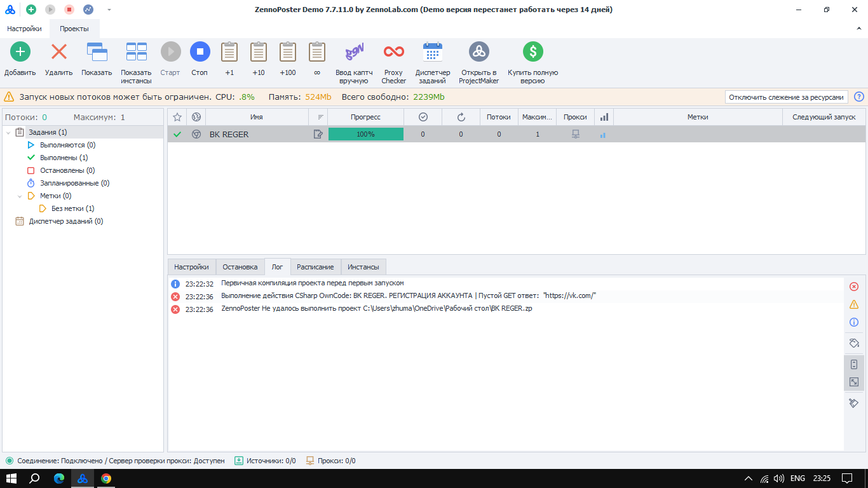The height and width of the screenshot is (488, 868).
Task: Click the Прокси column header
Action: coord(575,117)
